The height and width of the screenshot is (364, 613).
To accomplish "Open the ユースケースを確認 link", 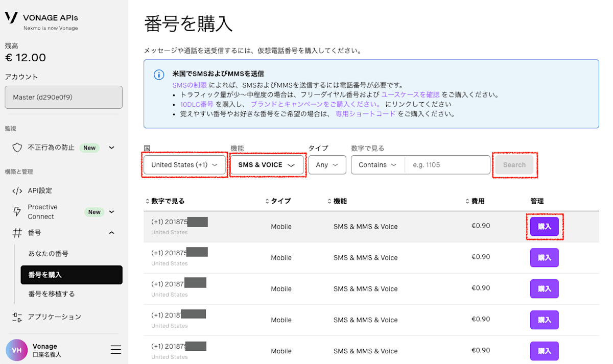I will 410,94.
